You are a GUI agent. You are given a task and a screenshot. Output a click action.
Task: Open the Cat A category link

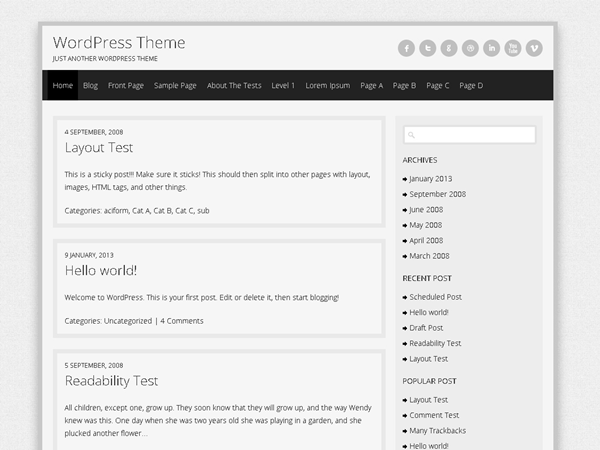(x=141, y=210)
